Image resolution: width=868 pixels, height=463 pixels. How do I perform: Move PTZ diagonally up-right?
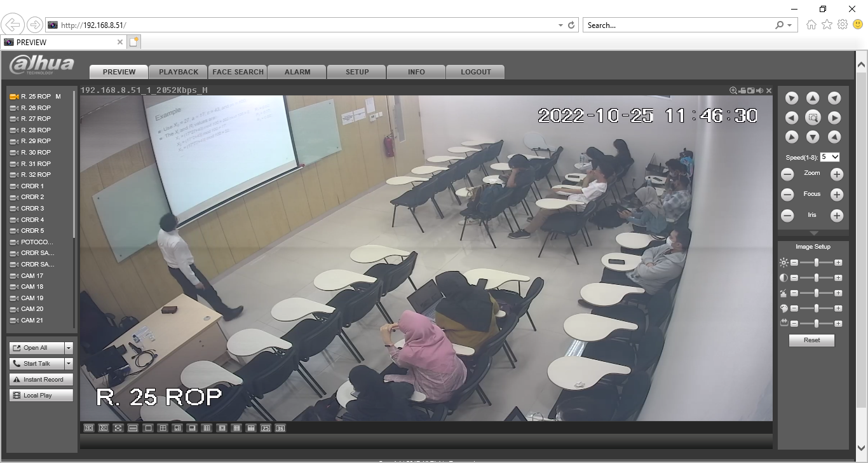[x=834, y=98]
